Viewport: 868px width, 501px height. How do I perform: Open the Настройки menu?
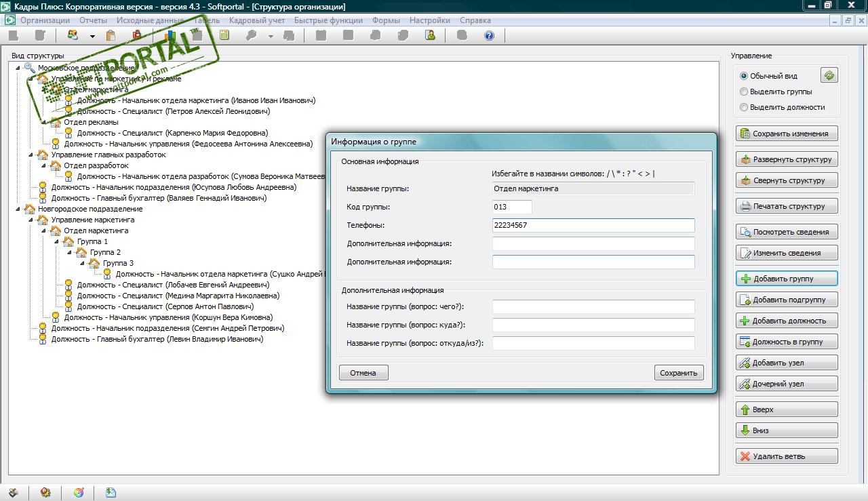click(x=430, y=20)
